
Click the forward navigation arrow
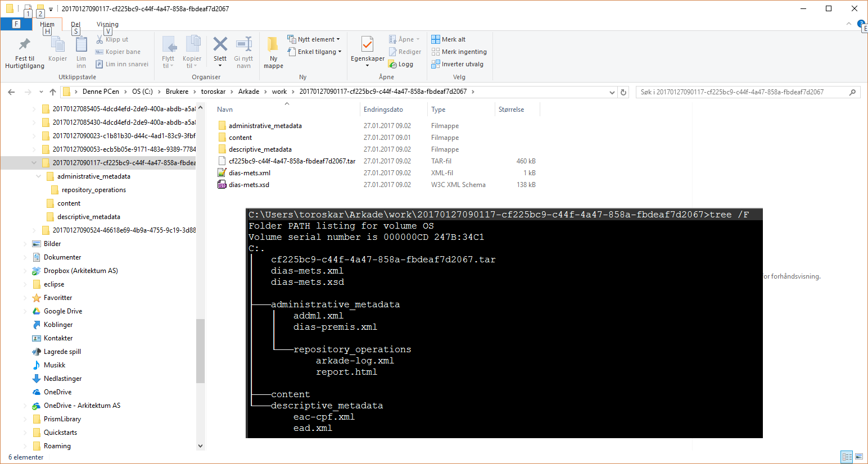pos(28,92)
